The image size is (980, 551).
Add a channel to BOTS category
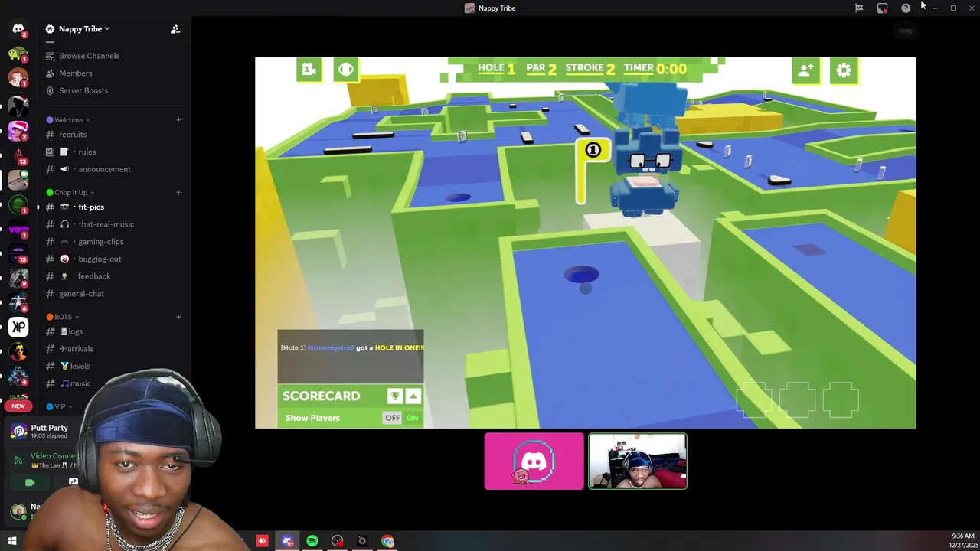[178, 317]
